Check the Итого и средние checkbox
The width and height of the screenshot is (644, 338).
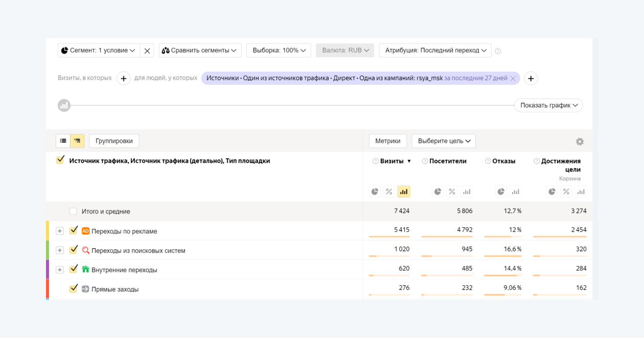point(73,211)
